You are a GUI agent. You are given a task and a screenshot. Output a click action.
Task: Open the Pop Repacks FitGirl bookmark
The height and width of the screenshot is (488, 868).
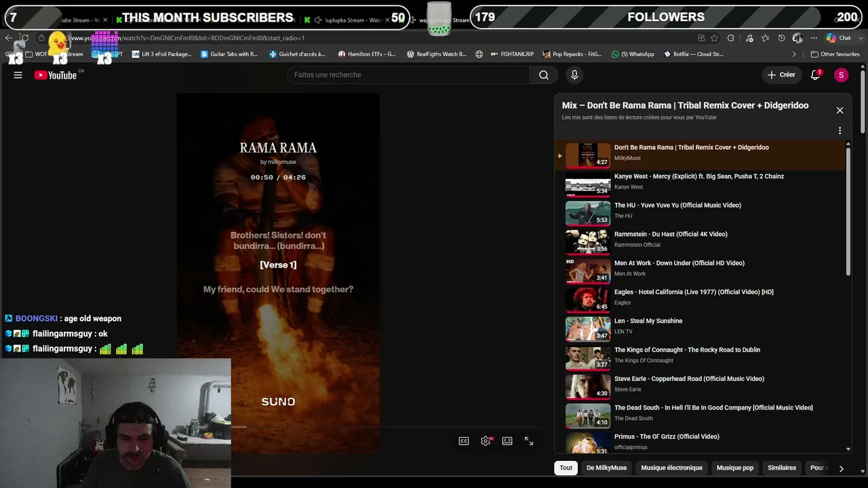click(572, 54)
